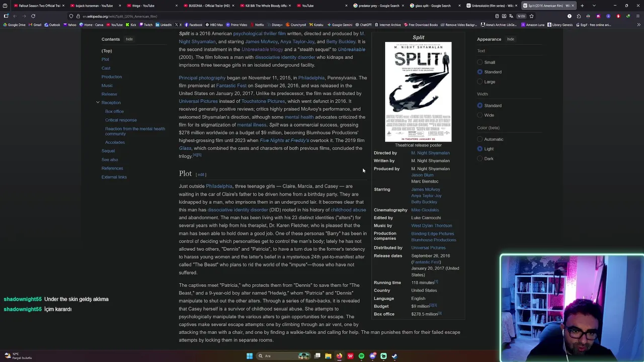This screenshot has height=362, width=644.
Task: Switch to BUGONIA Official Trailer tab
Action: pyautogui.click(x=209, y=6)
